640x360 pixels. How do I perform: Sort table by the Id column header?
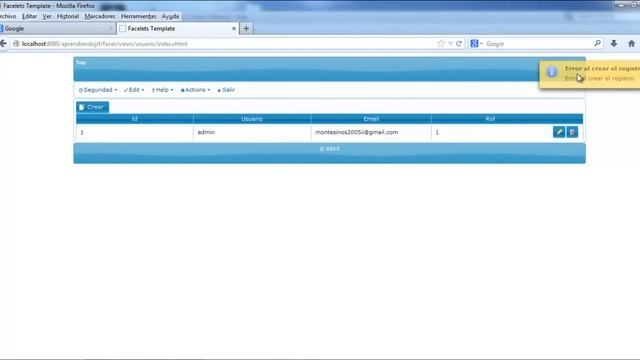134,119
